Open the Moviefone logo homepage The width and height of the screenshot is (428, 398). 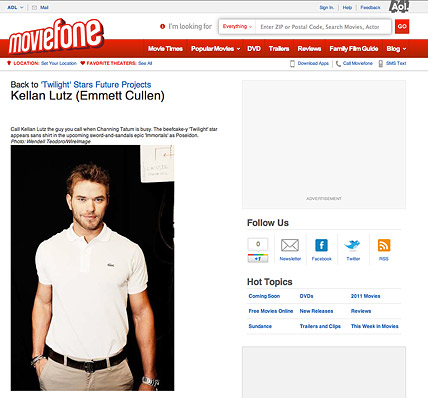click(x=56, y=36)
